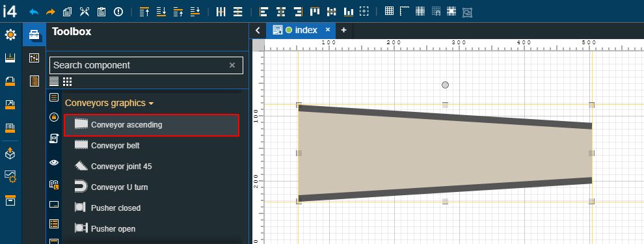Toggle the grid display icon in toolbar
Viewport: 644px width, 244px height.
point(389,11)
